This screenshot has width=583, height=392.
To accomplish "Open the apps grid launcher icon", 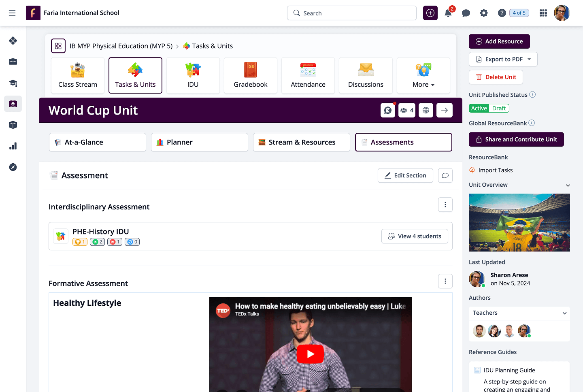I will tap(543, 13).
